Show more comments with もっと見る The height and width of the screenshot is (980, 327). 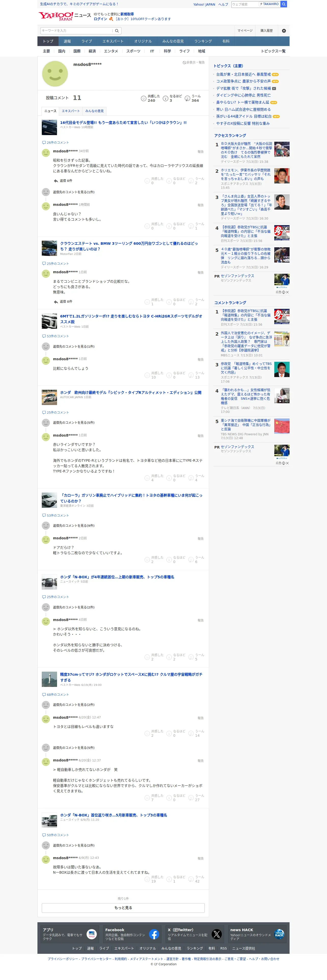click(123, 908)
